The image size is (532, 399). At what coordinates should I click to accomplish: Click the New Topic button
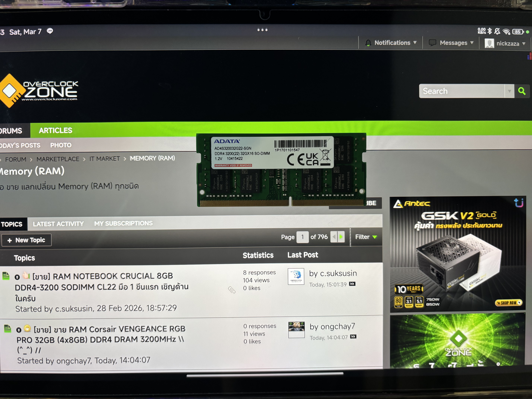(x=26, y=240)
